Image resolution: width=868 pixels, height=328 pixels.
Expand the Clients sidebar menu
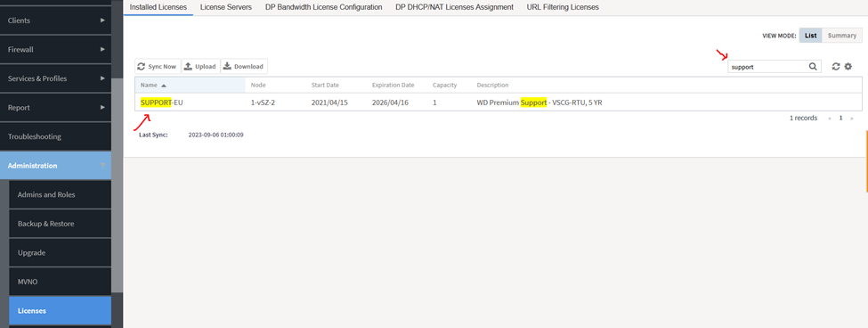(55, 20)
